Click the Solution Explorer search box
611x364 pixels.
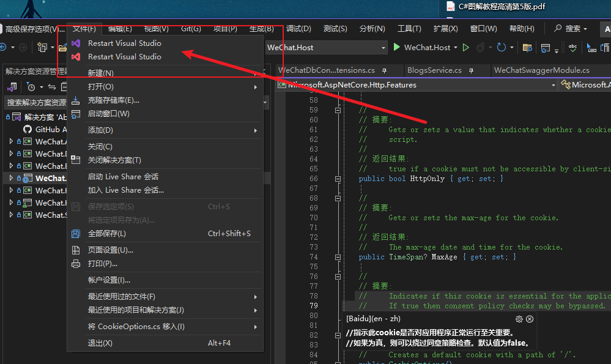pos(36,103)
